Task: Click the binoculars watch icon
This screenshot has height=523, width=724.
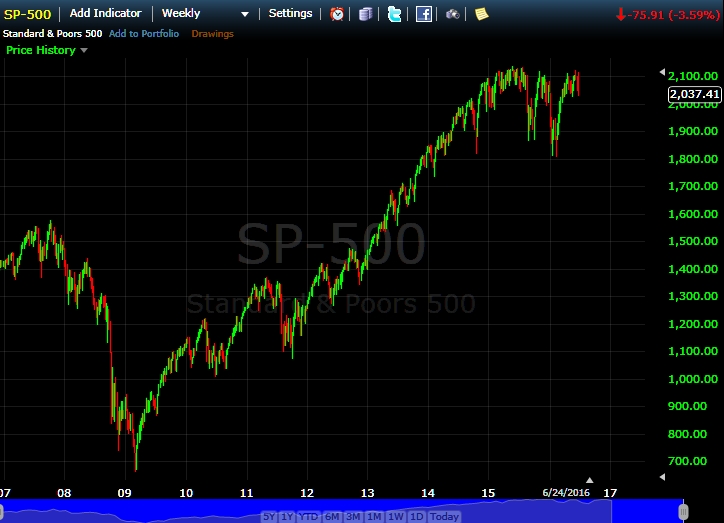Action: pyautogui.click(x=453, y=14)
